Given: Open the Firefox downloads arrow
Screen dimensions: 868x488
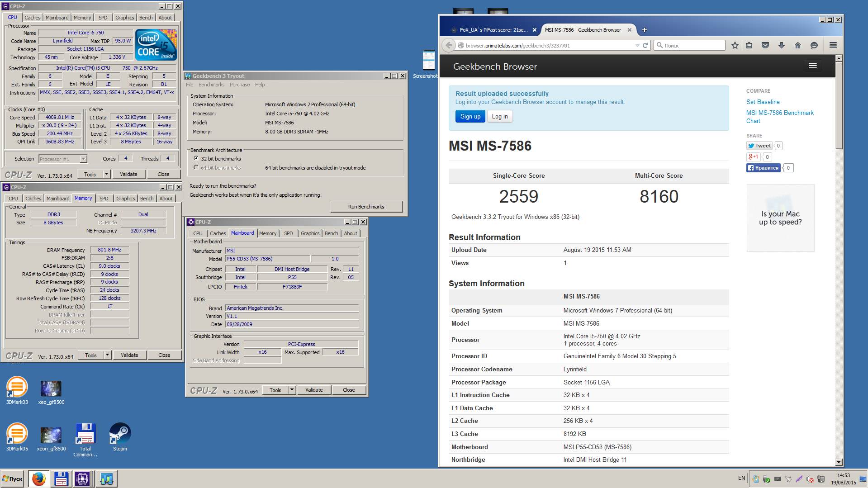Looking at the screenshot, I should point(782,45).
